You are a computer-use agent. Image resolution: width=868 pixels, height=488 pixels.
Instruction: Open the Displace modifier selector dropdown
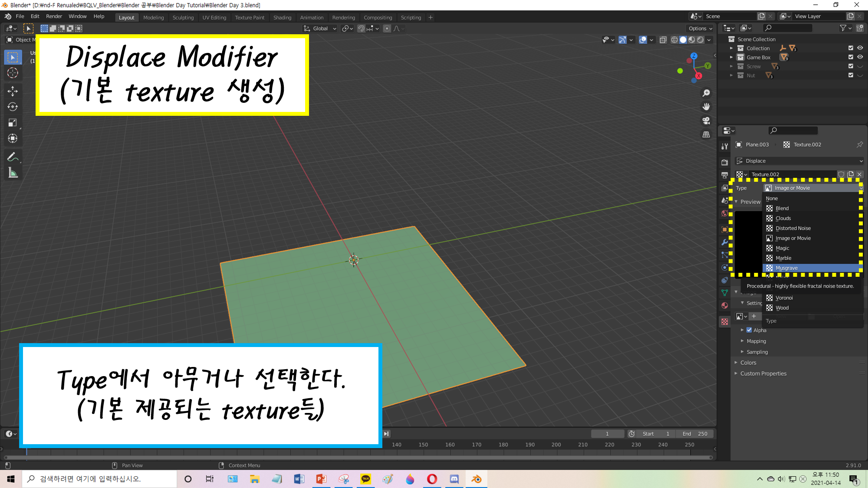tap(799, 161)
